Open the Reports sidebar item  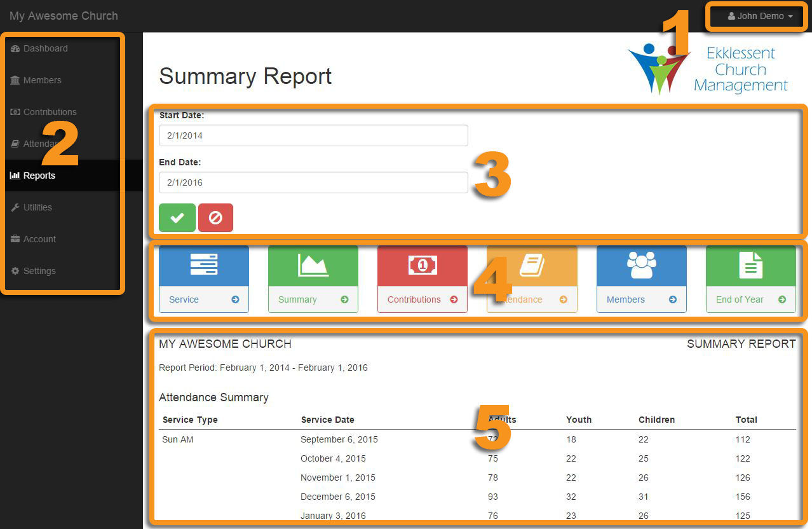(39, 175)
